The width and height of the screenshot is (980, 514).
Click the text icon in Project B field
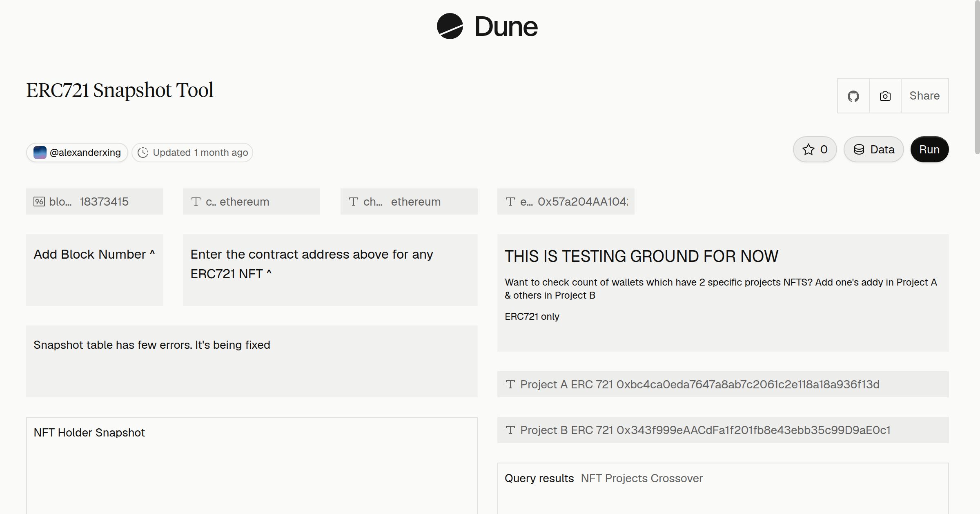[510, 430]
